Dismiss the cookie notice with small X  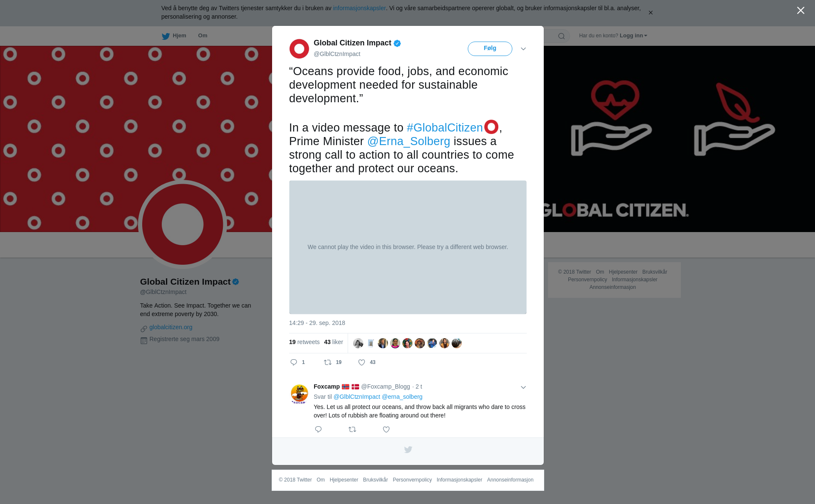coord(650,13)
